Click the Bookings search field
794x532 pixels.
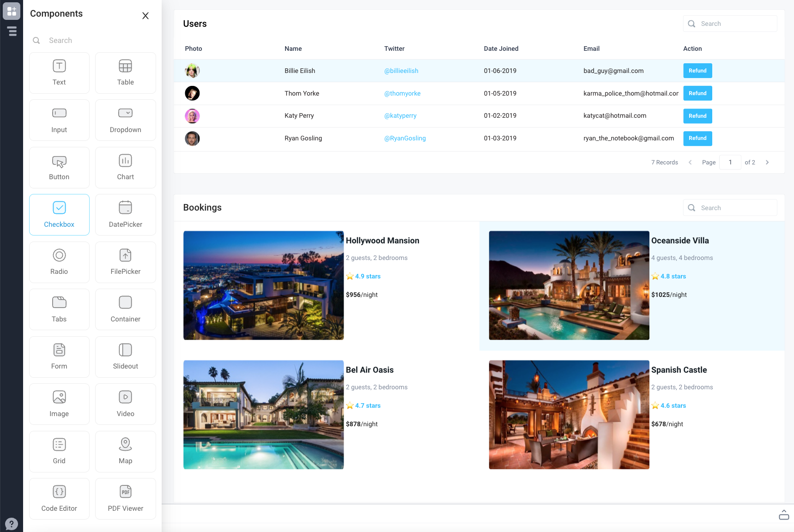pyautogui.click(x=730, y=207)
